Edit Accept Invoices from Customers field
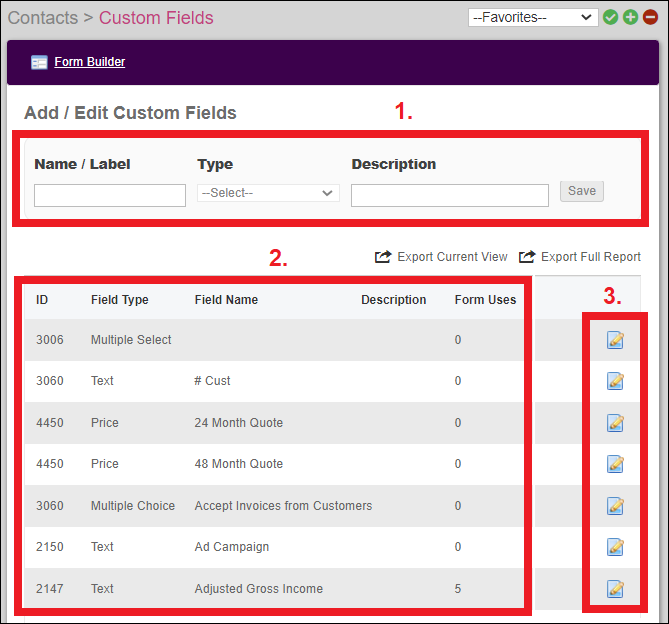Image resolution: width=669 pixels, height=624 pixels. point(615,506)
